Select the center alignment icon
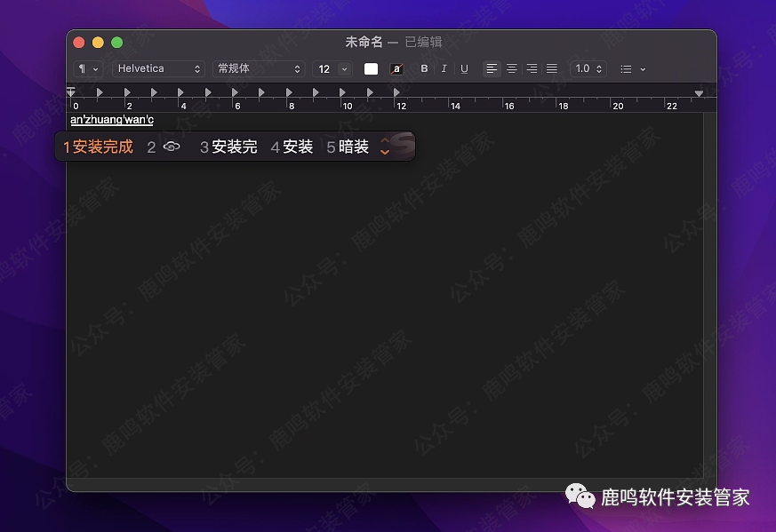 click(512, 68)
